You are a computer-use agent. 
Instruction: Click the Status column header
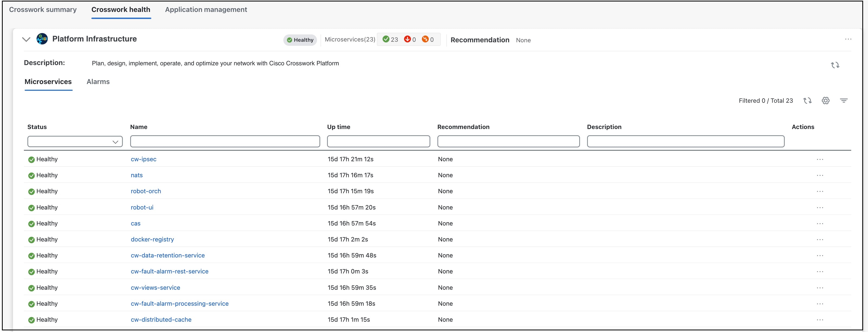37,127
